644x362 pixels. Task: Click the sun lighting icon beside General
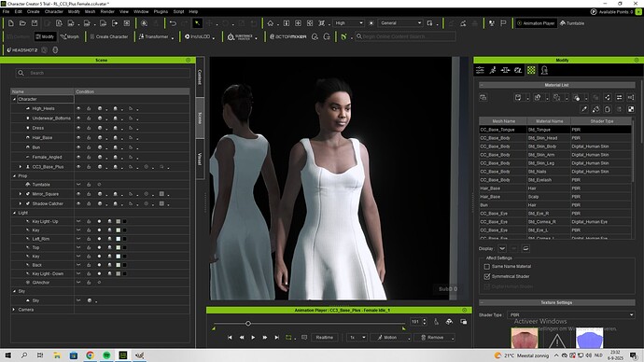pyautogui.click(x=371, y=23)
